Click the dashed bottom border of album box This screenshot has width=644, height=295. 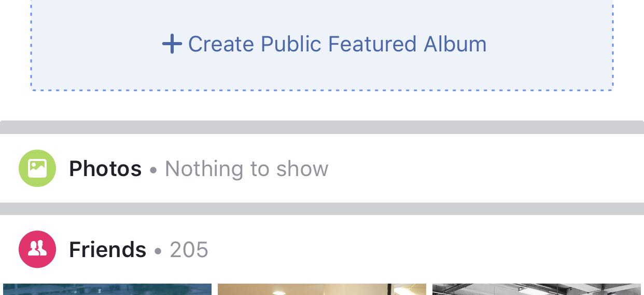[321, 90]
